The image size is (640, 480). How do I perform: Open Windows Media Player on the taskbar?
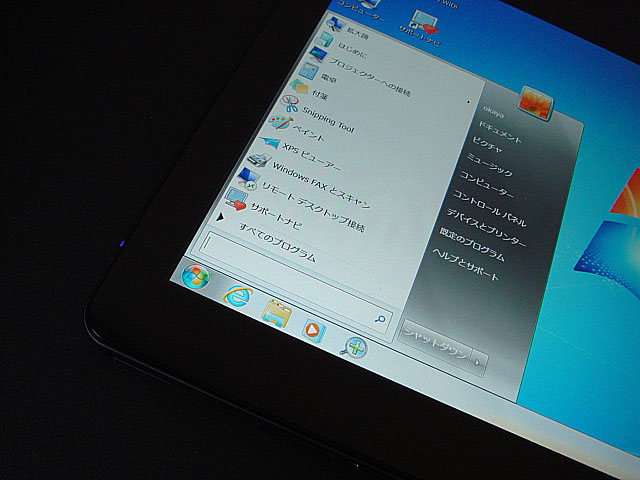coord(314,330)
